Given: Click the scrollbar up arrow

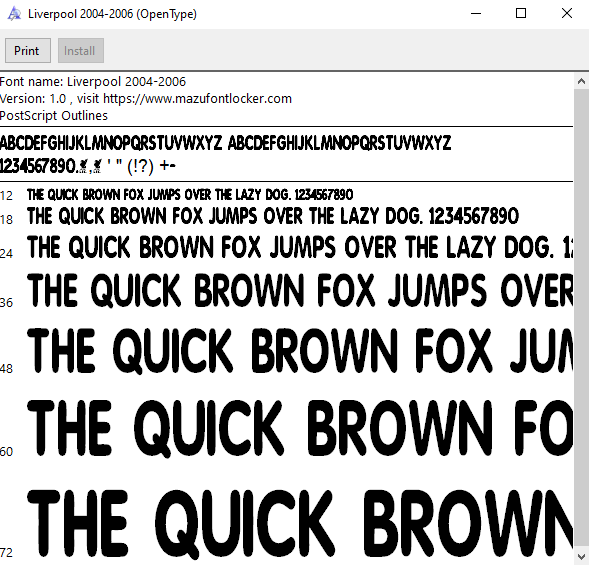Looking at the screenshot, I should 581,82.
